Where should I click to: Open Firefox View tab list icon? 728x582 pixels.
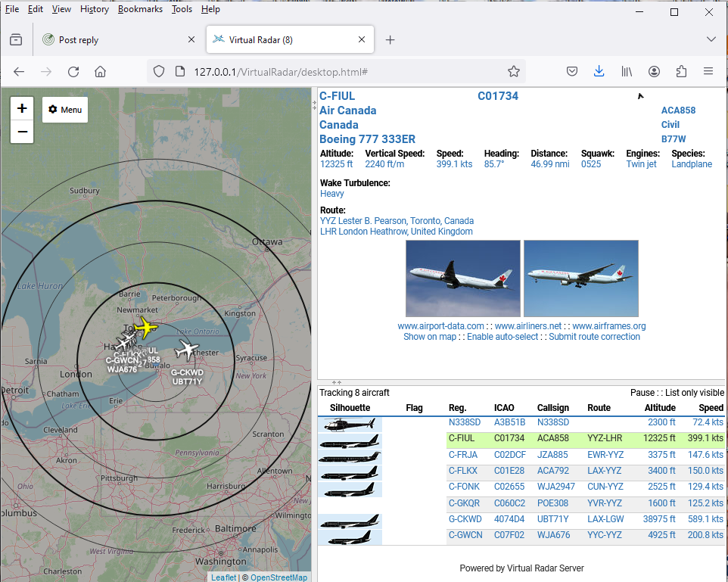[x=16, y=40]
